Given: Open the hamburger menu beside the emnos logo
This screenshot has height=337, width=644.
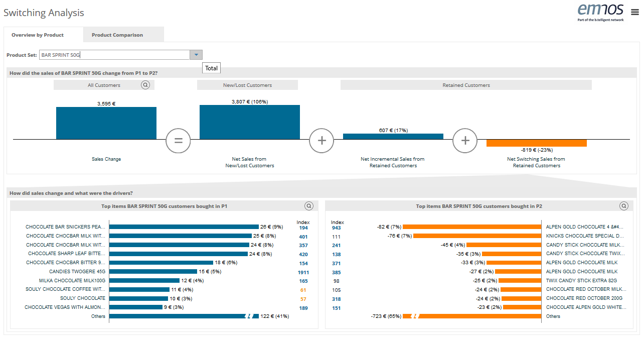Looking at the screenshot, I should coord(635,13).
